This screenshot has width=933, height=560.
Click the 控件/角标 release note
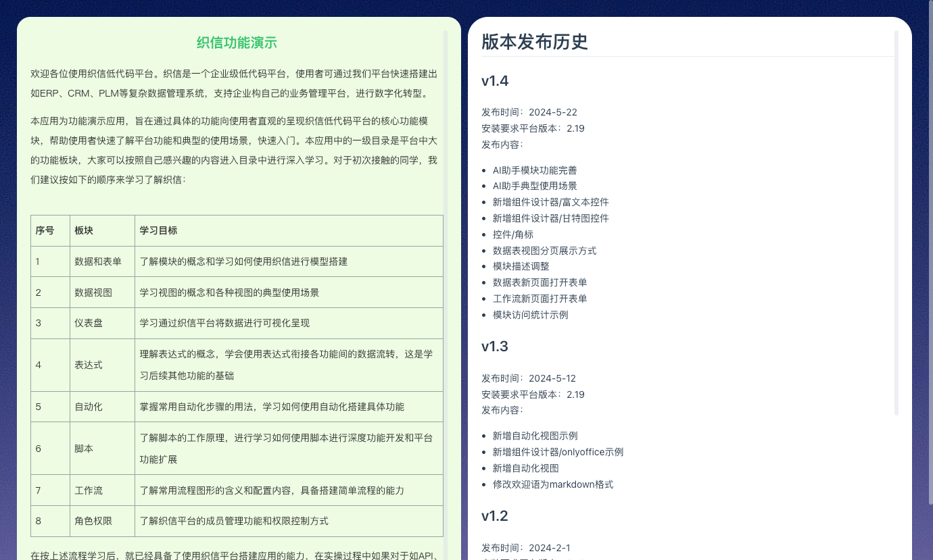click(514, 234)
